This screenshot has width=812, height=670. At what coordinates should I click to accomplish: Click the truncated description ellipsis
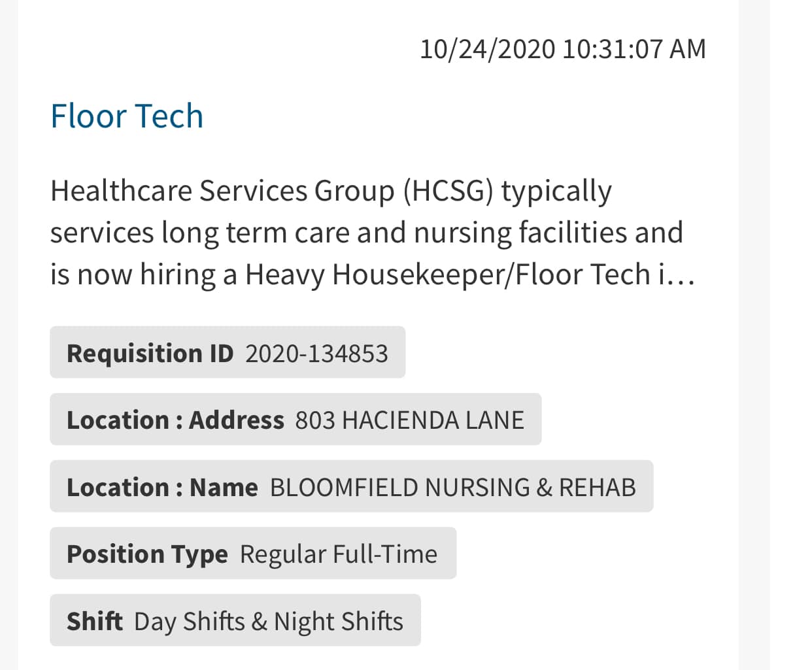point(680,275)
